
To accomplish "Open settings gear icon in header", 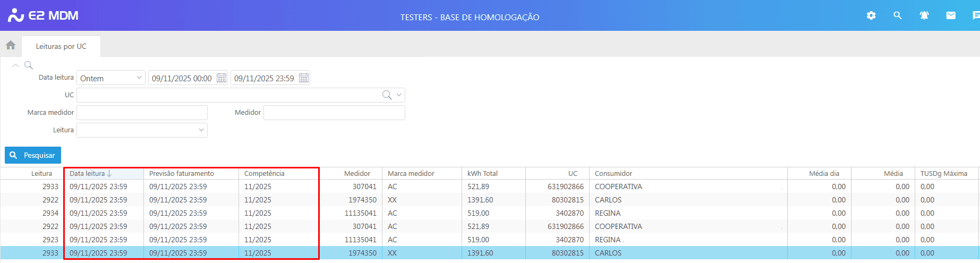I will point(871,15).
